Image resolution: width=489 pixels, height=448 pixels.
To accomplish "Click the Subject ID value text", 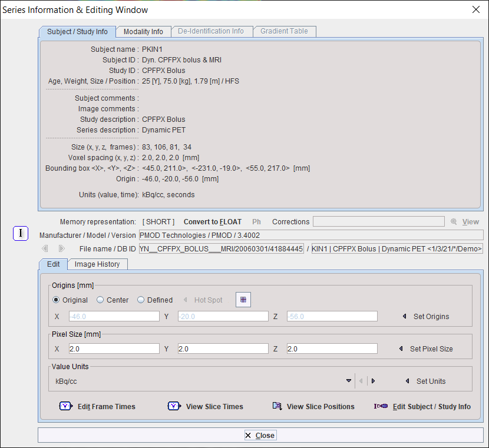I will click(x=182, y=60).
